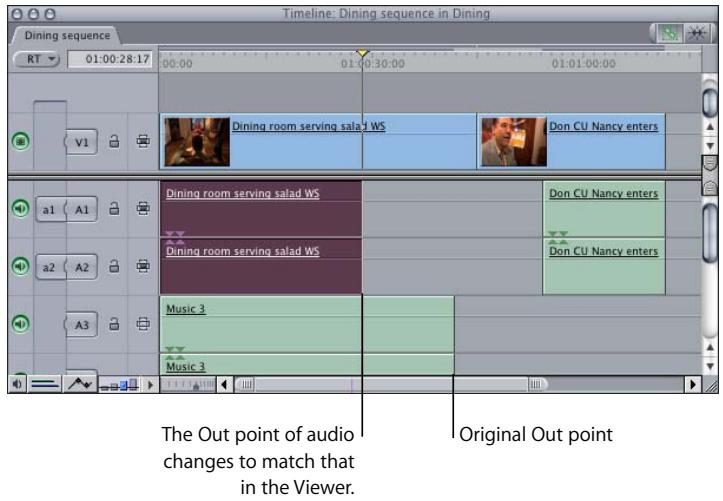Toggle V1 track visibility

pyautogui.click(x=20, y=141)
